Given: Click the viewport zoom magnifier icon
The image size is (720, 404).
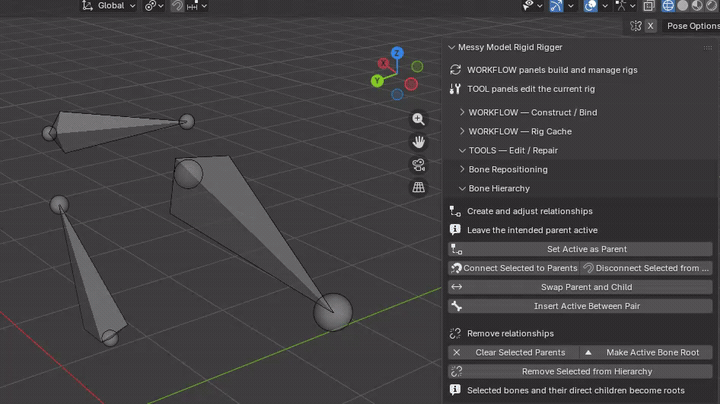Looking at the screenshot, I should point(418,119).
